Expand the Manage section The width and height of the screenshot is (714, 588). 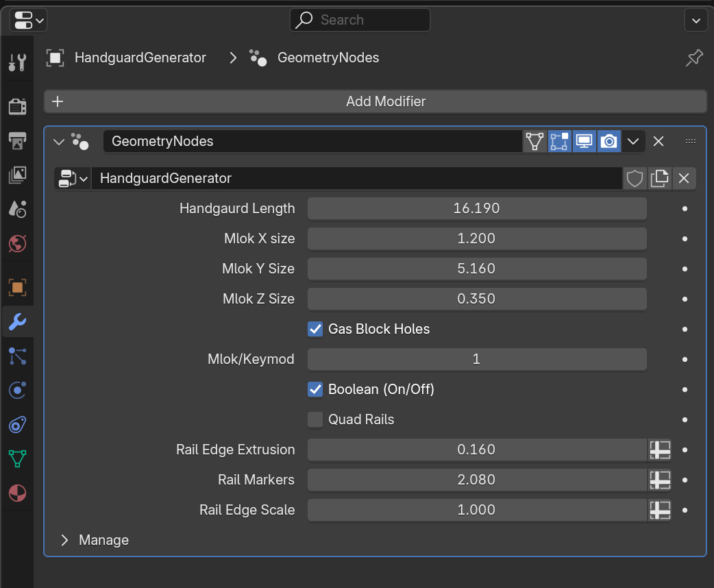pyautogui.click(x=64, y=540)
